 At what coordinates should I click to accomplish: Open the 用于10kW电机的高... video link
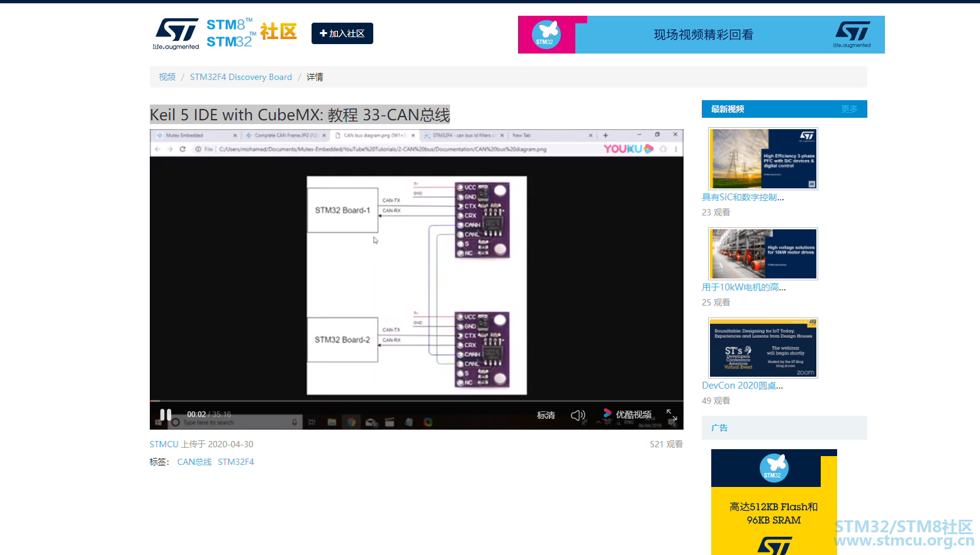[744, 287]
